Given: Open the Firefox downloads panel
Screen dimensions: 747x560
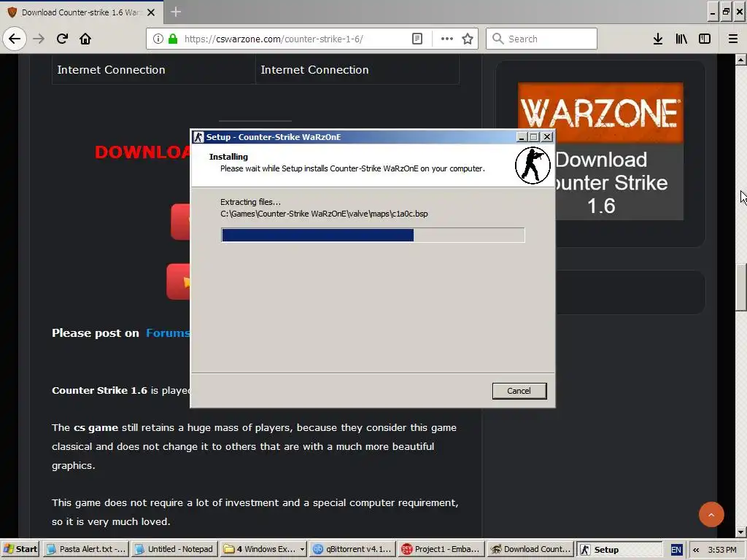Looking at the screenshot, I should tap(658, 39).
